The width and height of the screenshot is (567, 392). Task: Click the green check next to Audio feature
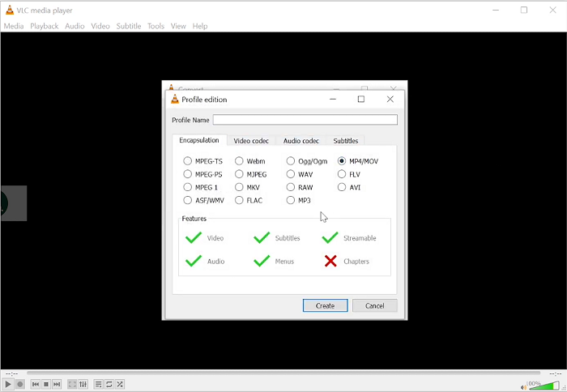tap(194, 261)
